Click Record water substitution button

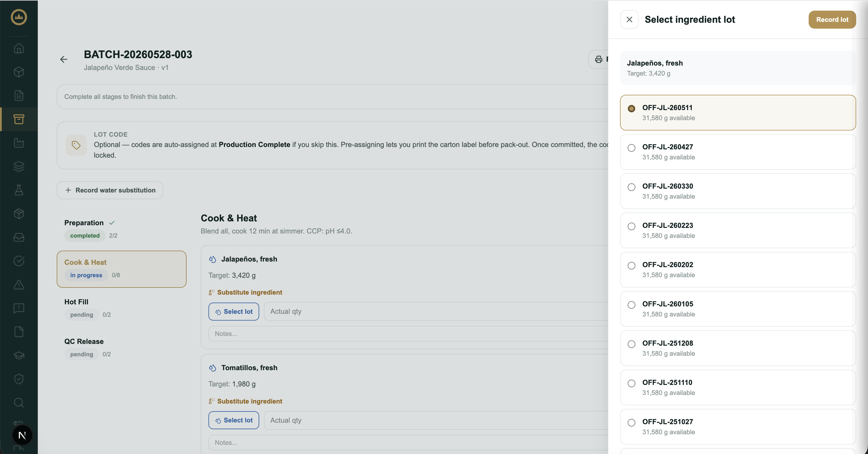click(110, 190)
